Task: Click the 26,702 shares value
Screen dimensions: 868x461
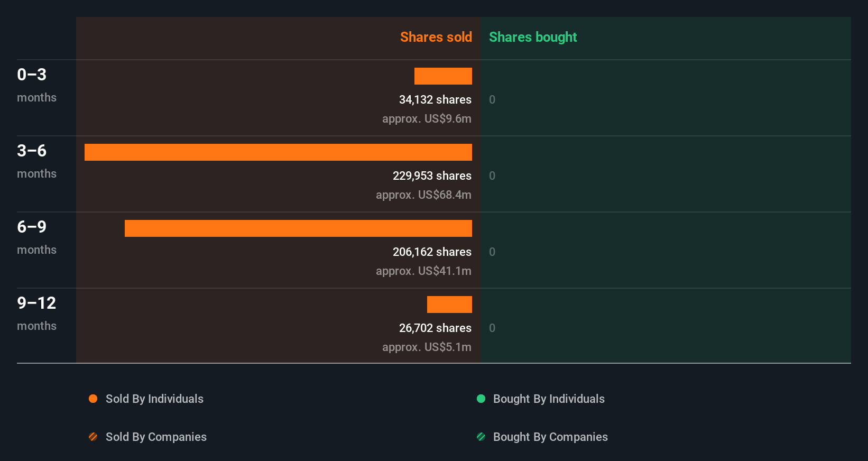Action: 435,328
